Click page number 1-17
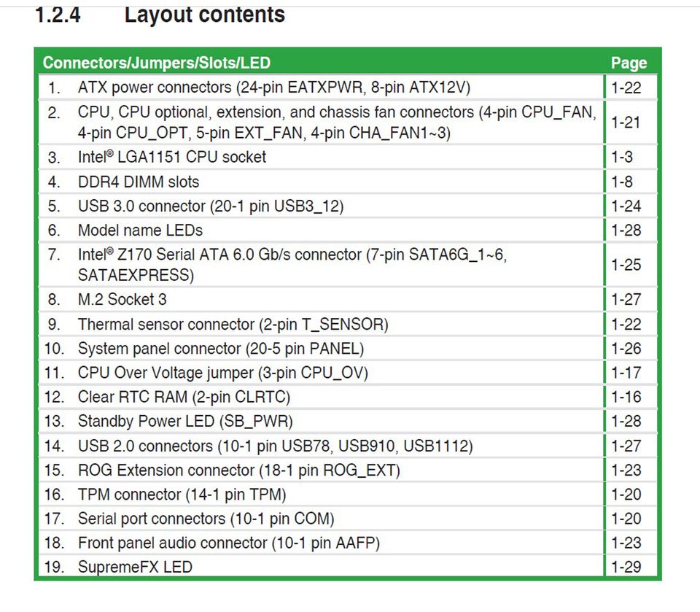This screenshot has width=700, height=612. (626, 373)
